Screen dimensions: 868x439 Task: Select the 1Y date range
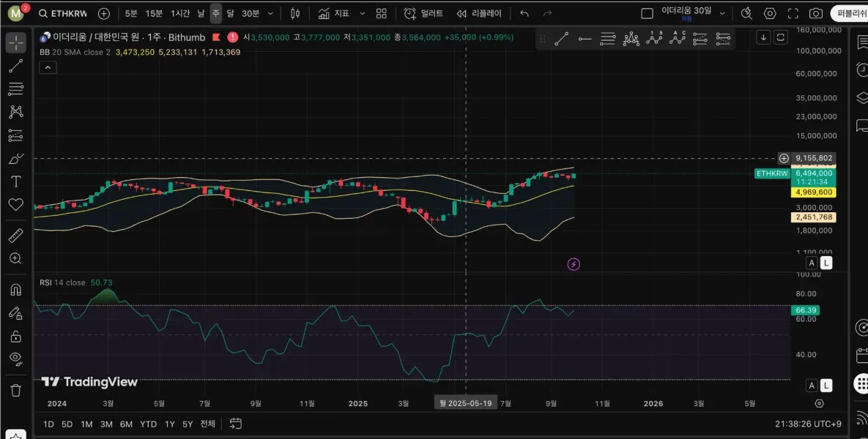170,424
